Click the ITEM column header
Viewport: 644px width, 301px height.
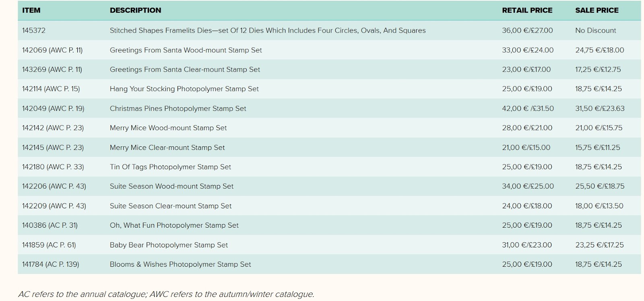pos(31,10)
